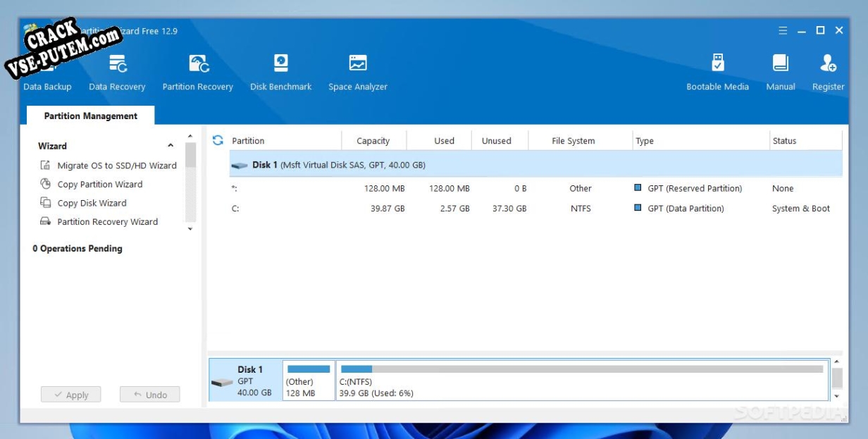Viewport: 868px width, 439px height.
Task: Click the color swatch next to GPT (Data Partition)
Action: tap(638, 208)
